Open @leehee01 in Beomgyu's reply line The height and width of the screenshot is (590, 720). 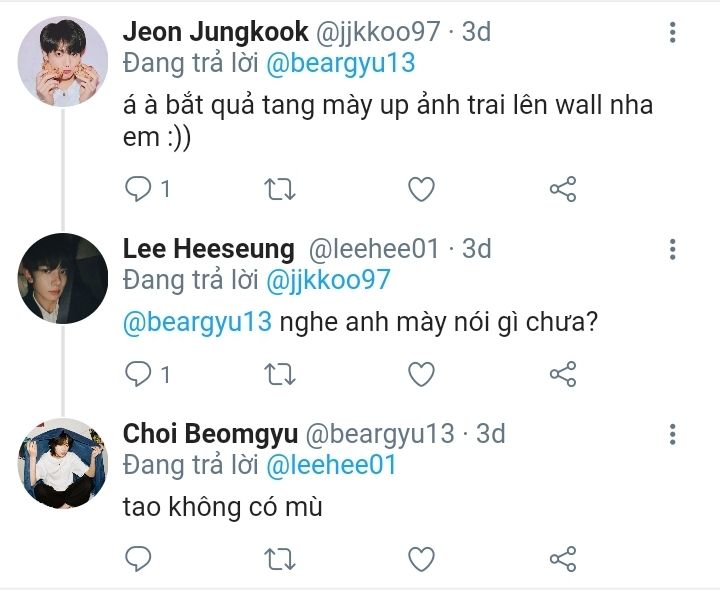click(x=330, y=464)
